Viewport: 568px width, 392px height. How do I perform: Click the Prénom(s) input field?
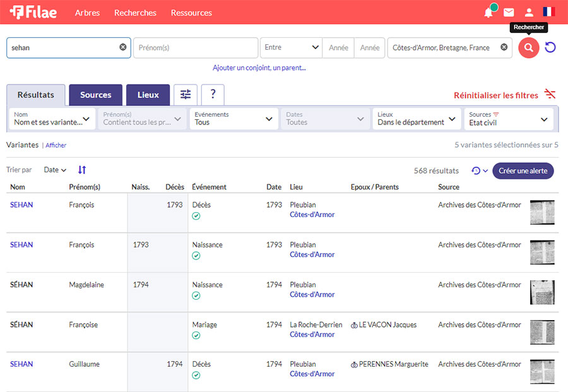pos(195,48)
